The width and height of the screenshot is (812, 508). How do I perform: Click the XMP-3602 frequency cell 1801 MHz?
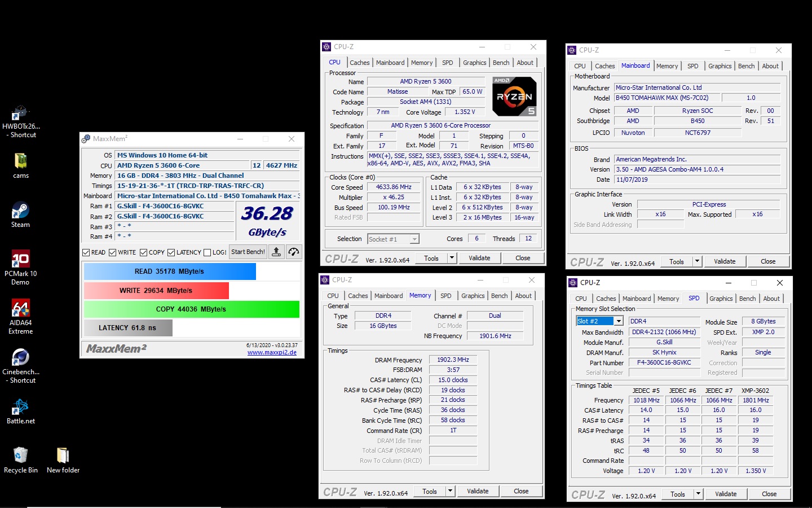756,400
